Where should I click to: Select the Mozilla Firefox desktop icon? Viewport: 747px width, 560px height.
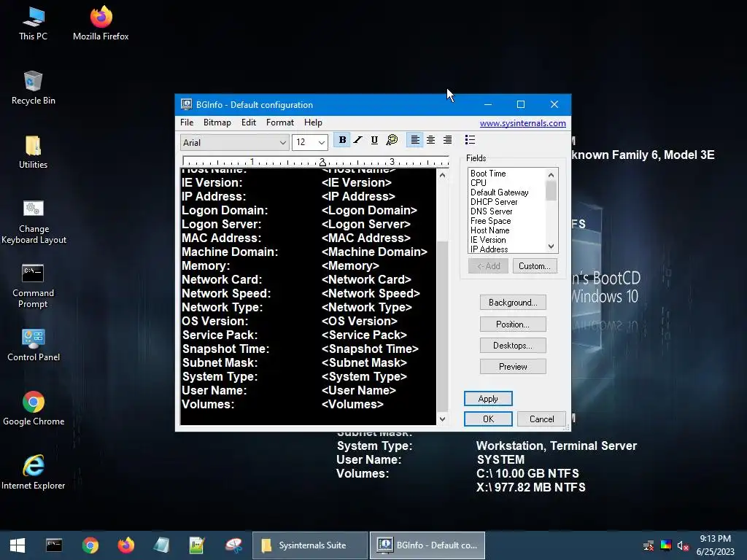tap(101, 23)
